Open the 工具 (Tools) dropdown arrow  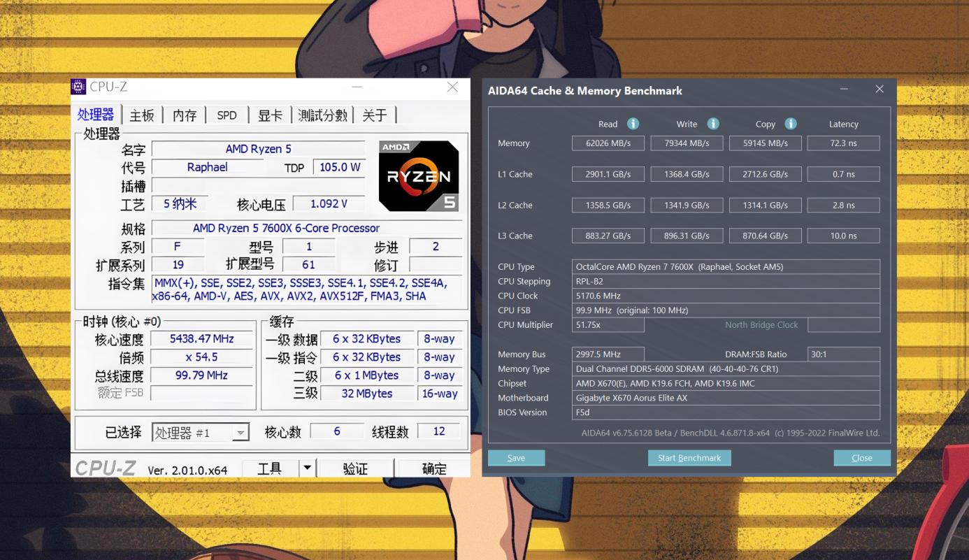[306, 467]
